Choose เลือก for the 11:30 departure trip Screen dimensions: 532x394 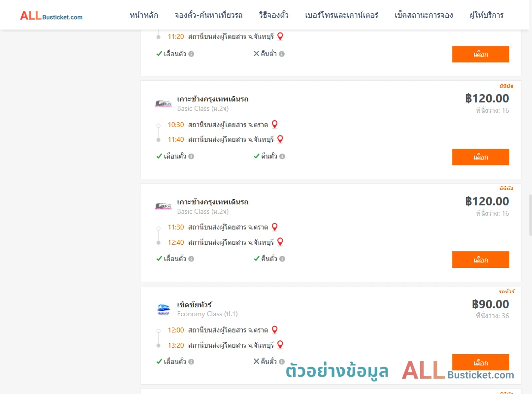point(480,260)
